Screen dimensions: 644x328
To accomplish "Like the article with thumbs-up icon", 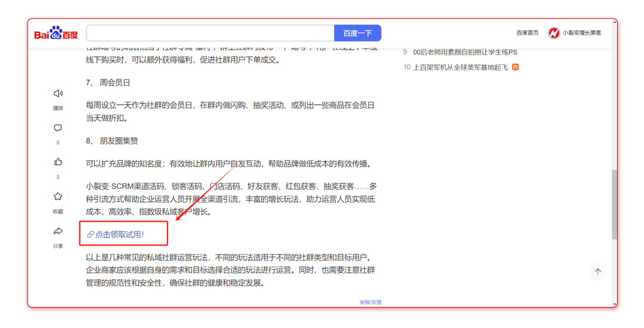I will (x=58, y=162).
